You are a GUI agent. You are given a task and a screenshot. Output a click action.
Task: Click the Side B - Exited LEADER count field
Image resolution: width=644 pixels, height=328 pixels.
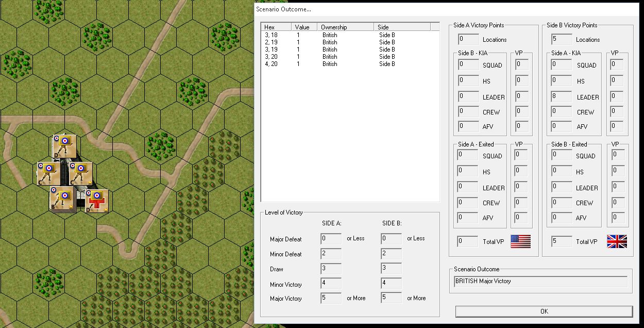pos(562,188)
